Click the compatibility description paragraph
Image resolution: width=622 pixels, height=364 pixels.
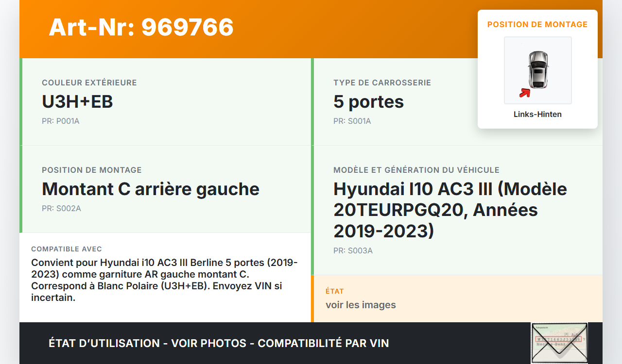click(x=164, y=280)
